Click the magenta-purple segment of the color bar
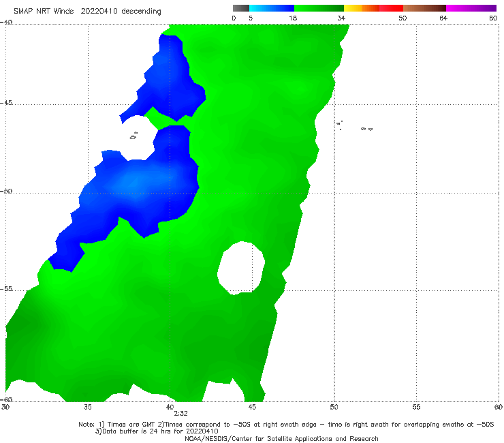The image size is (504, 443). tap(471, 8)
